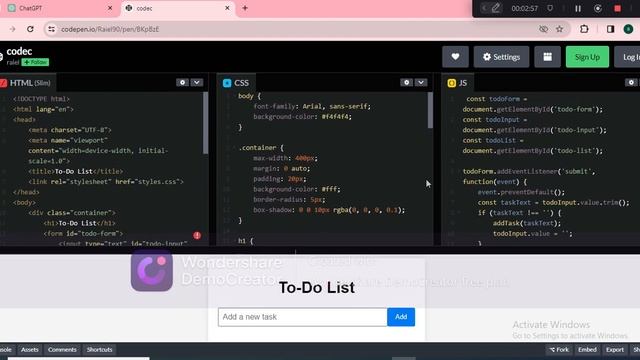Open browser side panel icon

tap(610, 29)
